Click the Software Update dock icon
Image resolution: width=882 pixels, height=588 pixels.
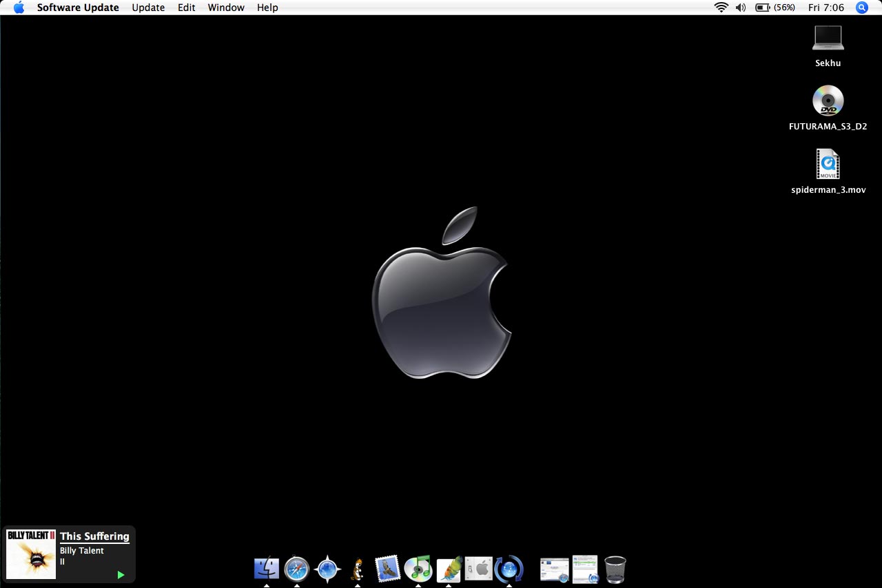[x=509, y=569]
